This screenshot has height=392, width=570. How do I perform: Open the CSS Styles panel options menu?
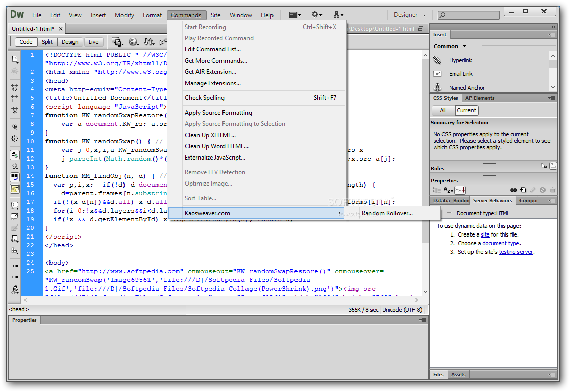point(552,98)
